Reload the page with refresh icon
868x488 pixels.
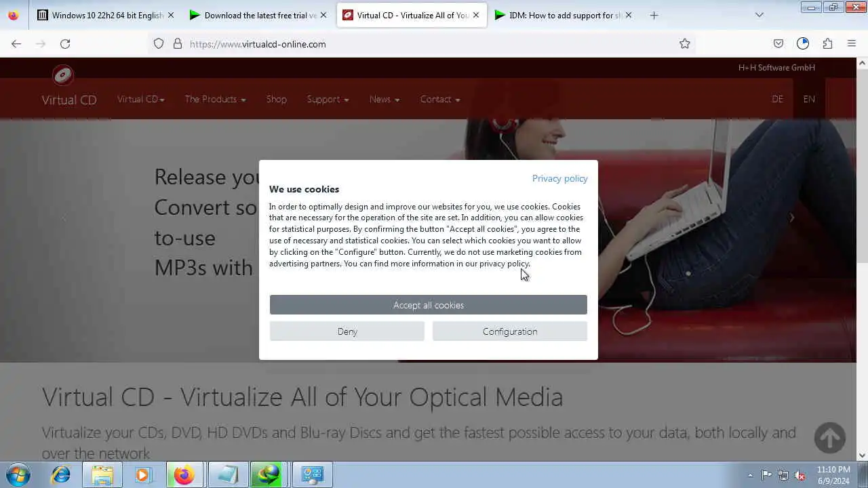(x=65, y=43)
